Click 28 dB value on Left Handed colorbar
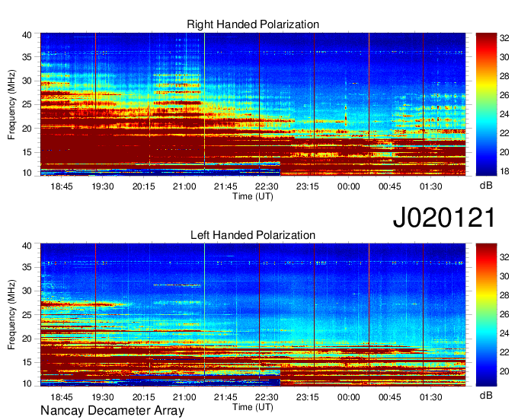The height and width of the screenshot is (420, 518). click(x=504, y=295)
